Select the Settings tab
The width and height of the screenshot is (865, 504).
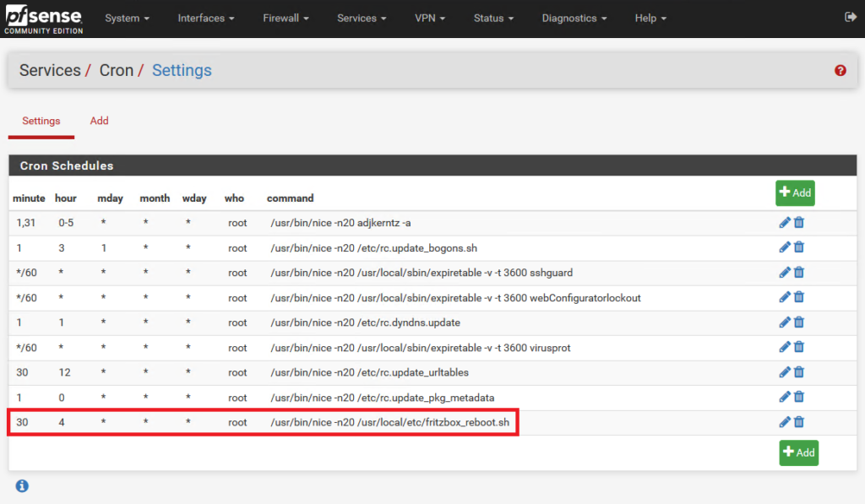(x=41, y=121)
